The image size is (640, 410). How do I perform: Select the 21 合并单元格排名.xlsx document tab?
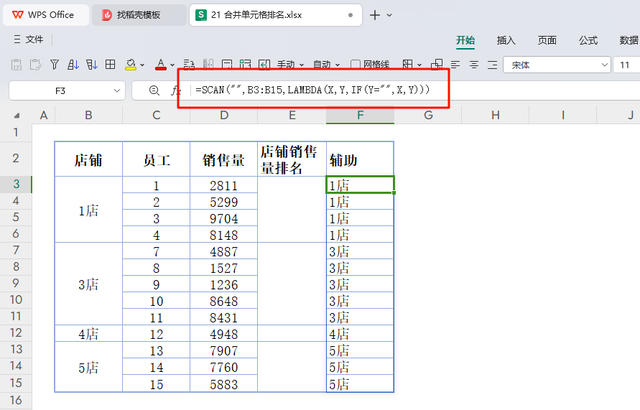tap(276, 15)
